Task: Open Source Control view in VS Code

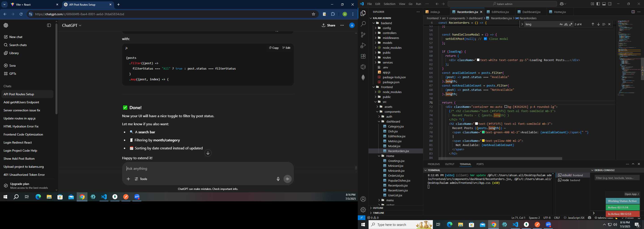Action: (363, 35)
